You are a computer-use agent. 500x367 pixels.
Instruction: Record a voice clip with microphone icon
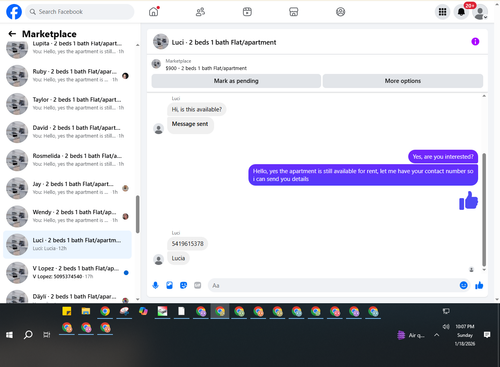[155, 285]
